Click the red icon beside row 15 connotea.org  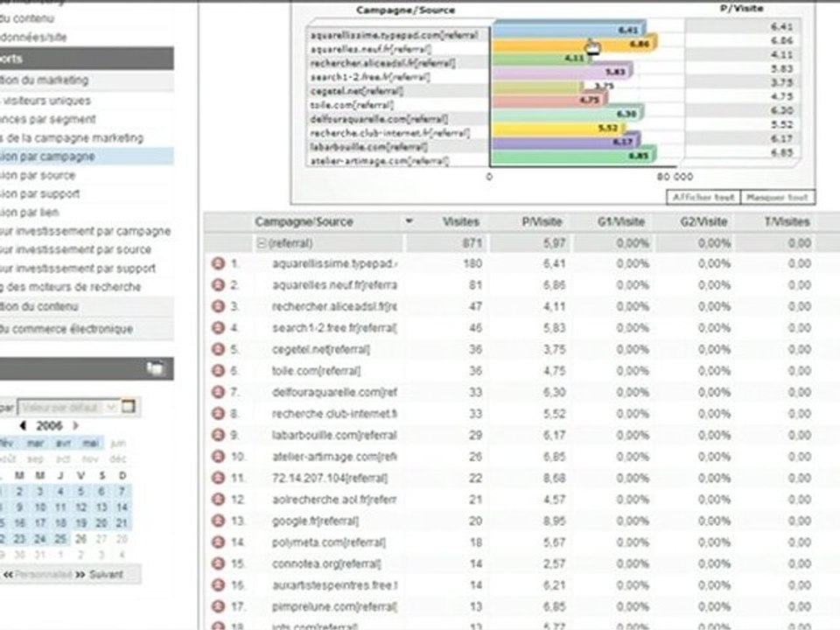pos(218,563)
